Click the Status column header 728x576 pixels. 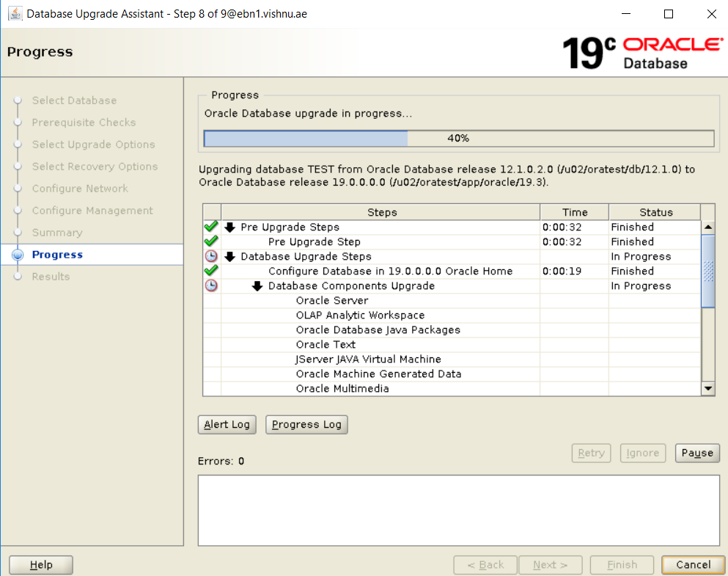(x=655, y=212)
